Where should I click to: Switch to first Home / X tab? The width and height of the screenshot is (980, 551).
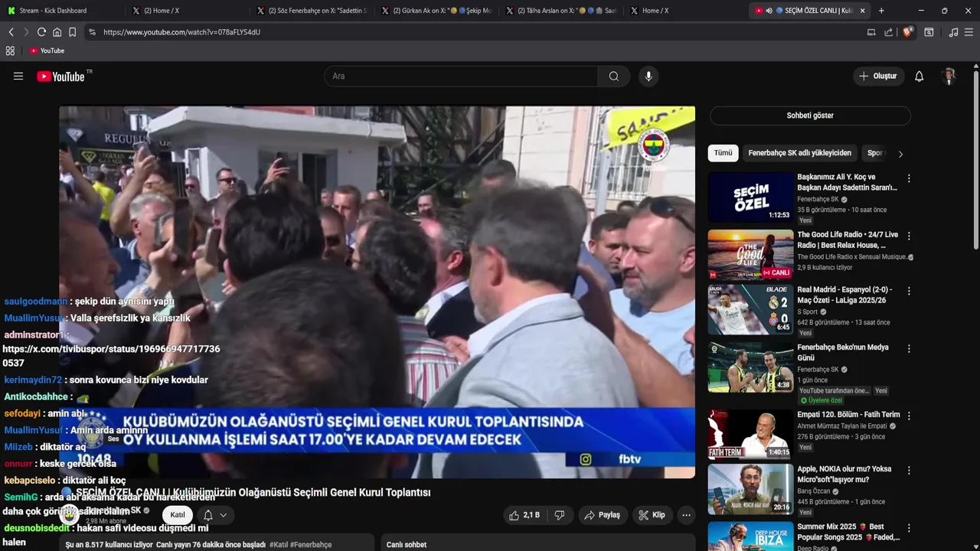click(186, 11)
